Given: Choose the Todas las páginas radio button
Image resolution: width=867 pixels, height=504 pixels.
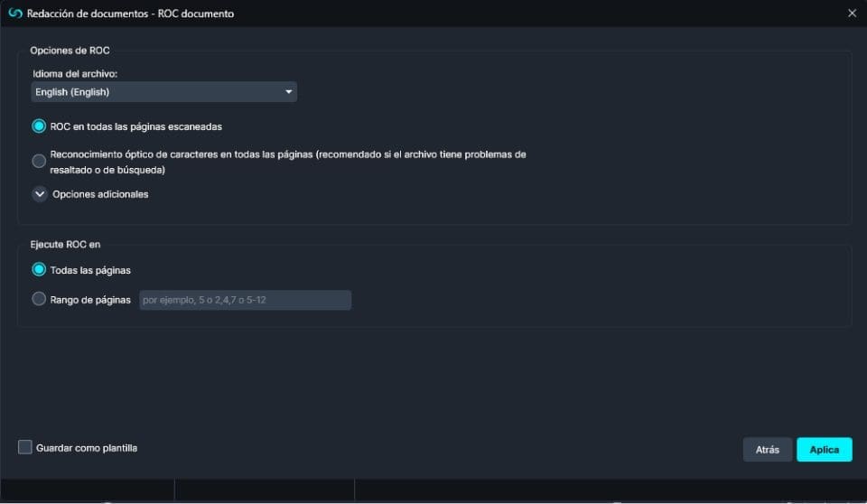Looking at the screenshot, I should 39,270.
